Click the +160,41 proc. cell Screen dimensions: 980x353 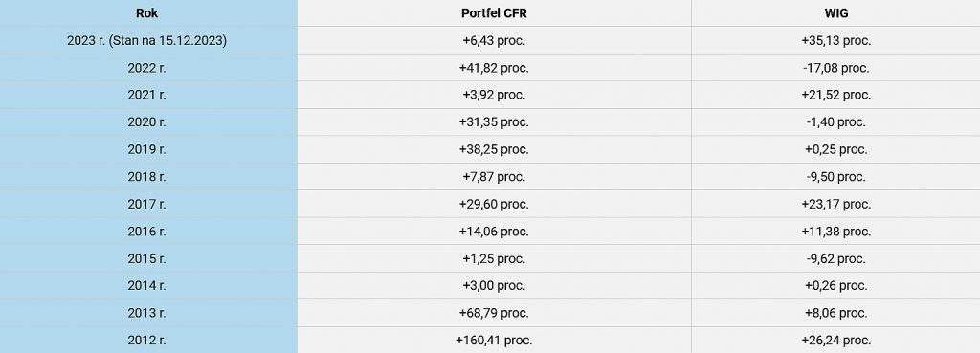coord(494,341)
